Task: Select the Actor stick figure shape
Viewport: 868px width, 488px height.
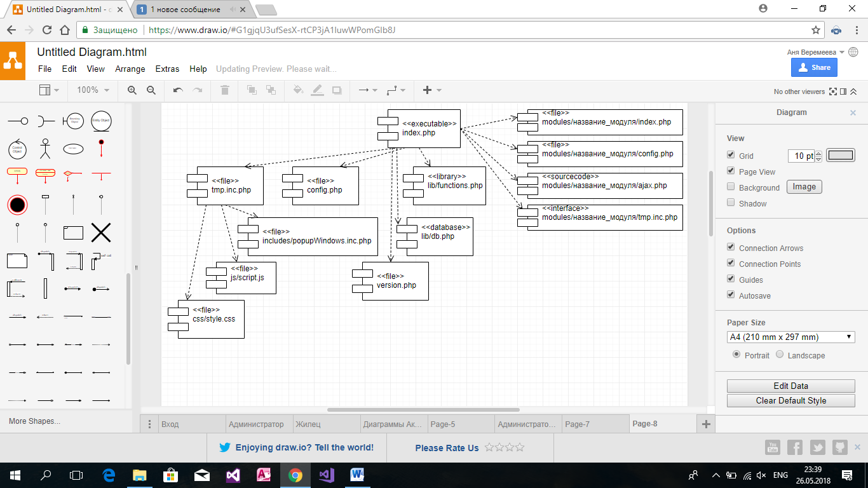Action: tap(44, 148)
